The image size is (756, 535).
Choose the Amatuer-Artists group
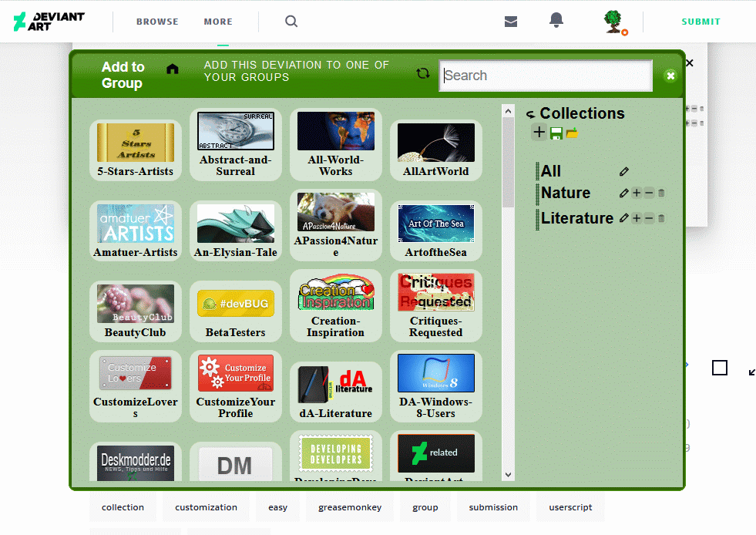point(136,230)
